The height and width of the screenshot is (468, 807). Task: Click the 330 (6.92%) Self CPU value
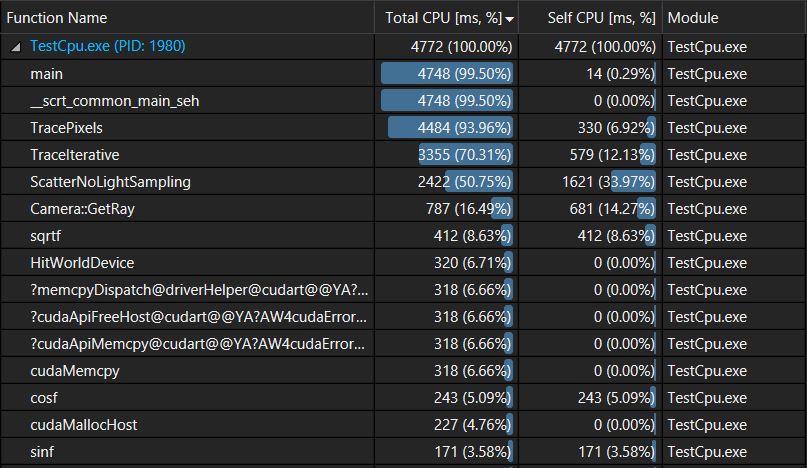pos(616,128)
